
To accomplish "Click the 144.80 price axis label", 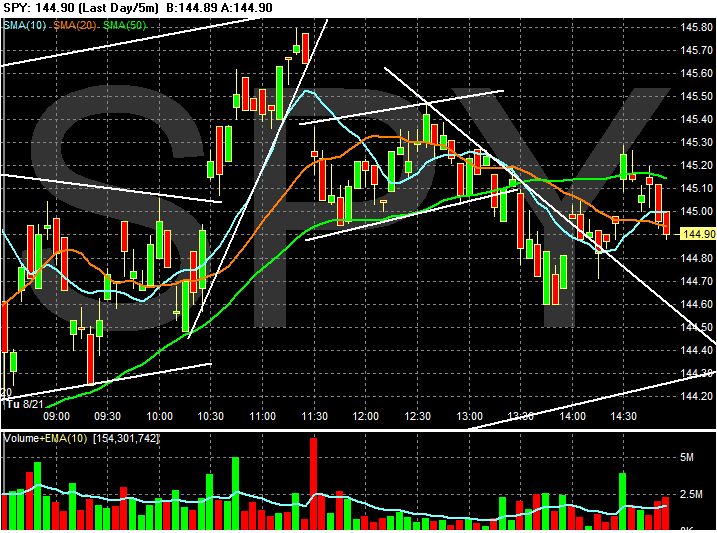I will click(x=696, y=258).
